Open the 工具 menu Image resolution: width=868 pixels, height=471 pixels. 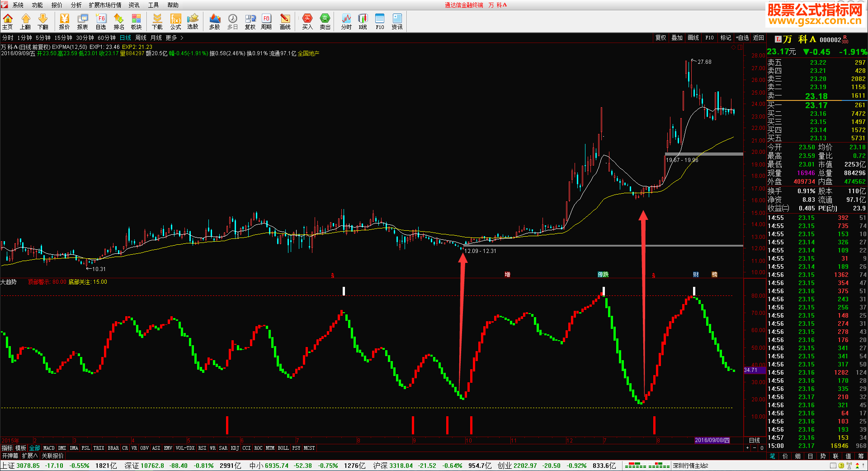pos(154,5)
